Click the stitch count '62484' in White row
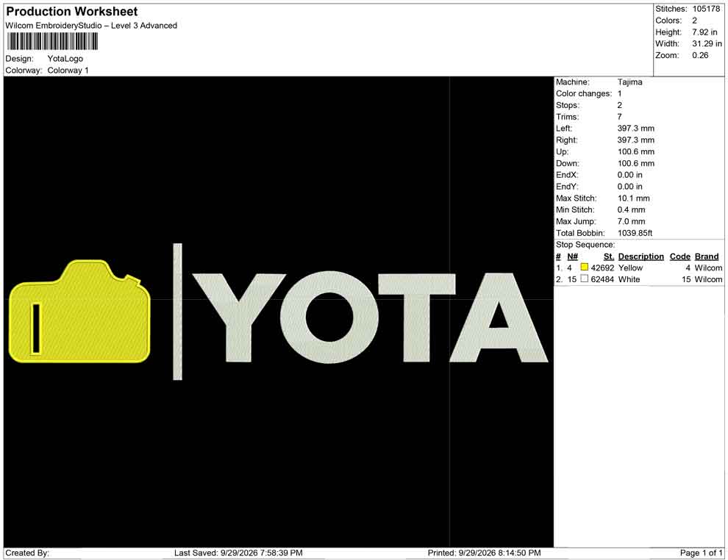The width and height of the screenshot is (728, 560). point(603,279)
